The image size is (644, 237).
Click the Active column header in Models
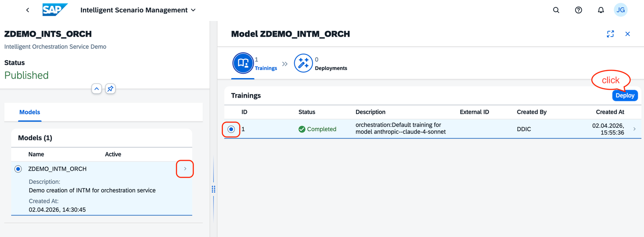coord(113,154)
